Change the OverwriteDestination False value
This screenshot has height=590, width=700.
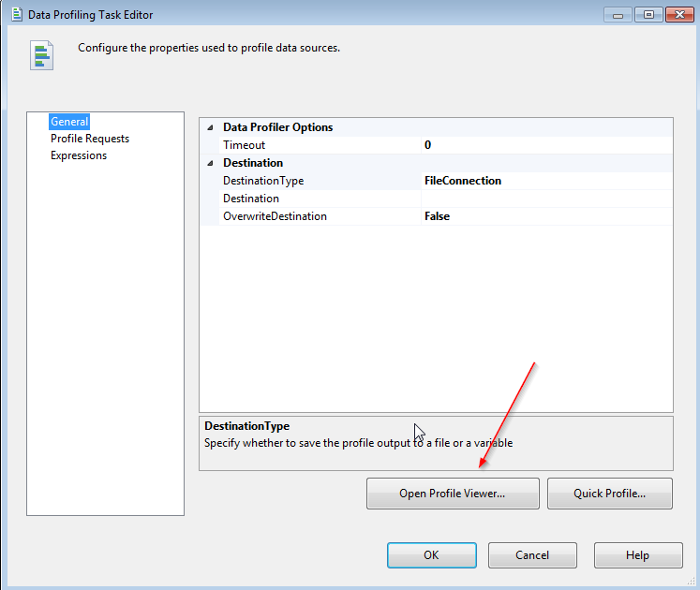click(546, 216)
